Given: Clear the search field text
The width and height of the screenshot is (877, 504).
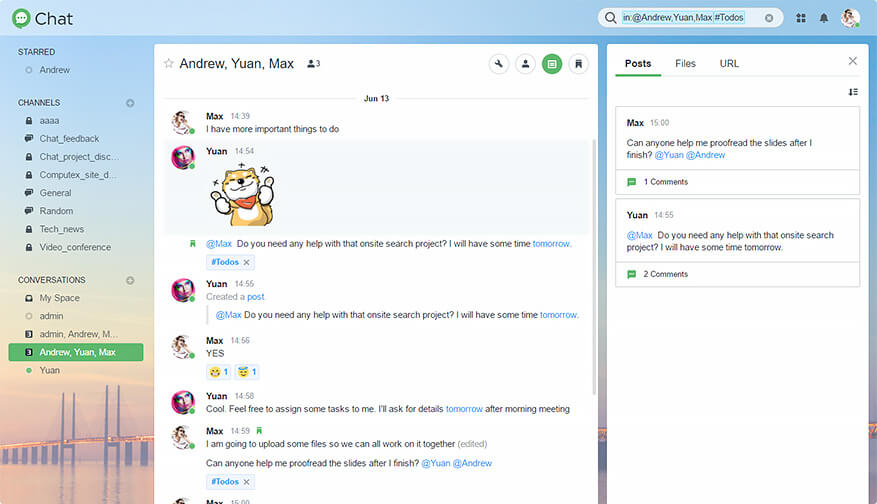Looking at the screenshot, I should (x=769, y=18).
